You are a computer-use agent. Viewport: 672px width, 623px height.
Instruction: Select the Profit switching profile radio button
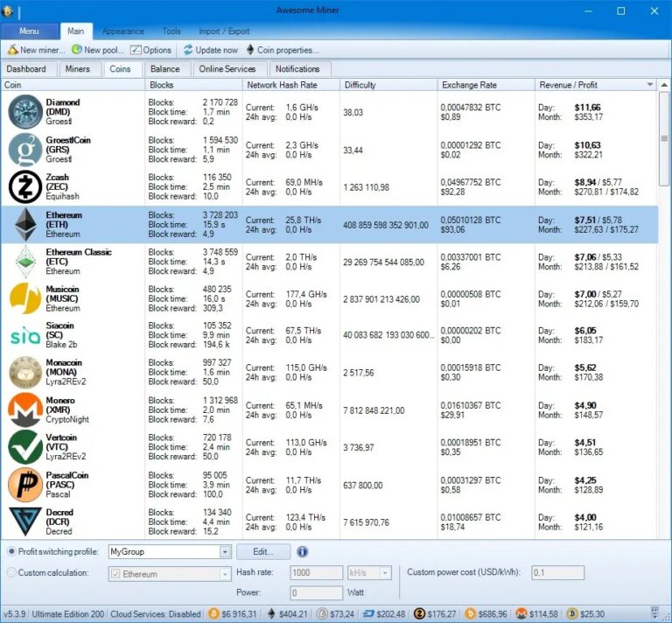point(11,551)
